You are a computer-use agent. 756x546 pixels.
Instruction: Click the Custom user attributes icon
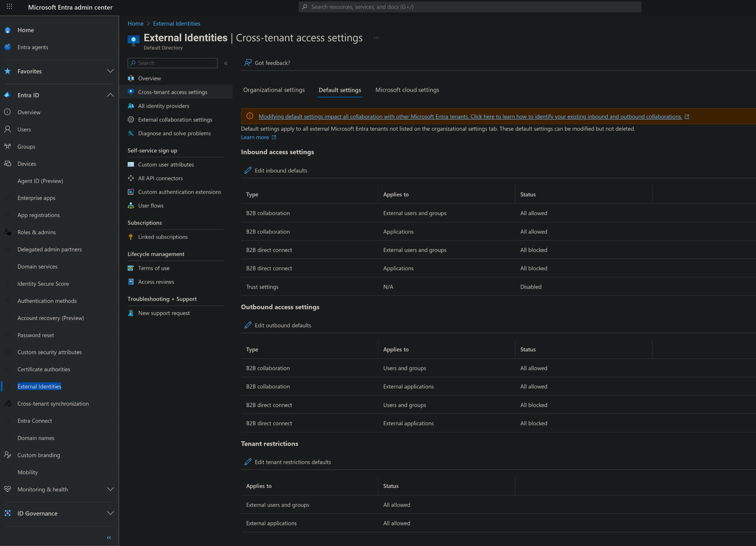tap(131, 164)
